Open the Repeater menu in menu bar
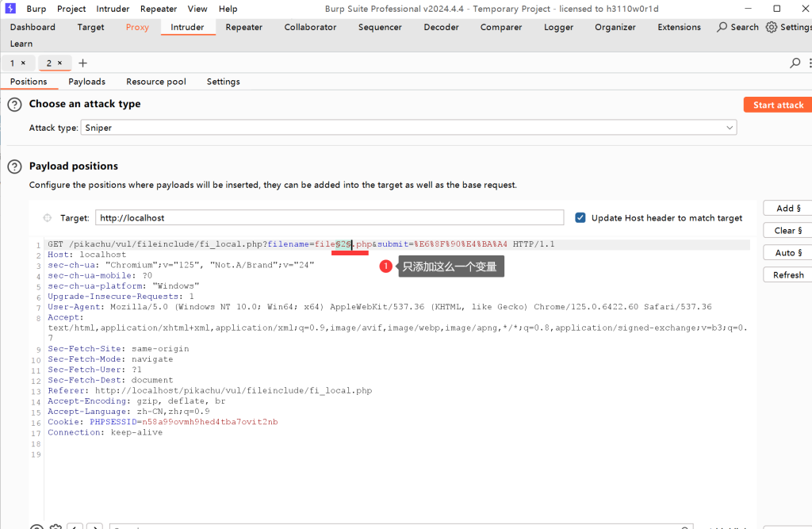Viewport: 812px width, 529px height. (x=159, y=9)
